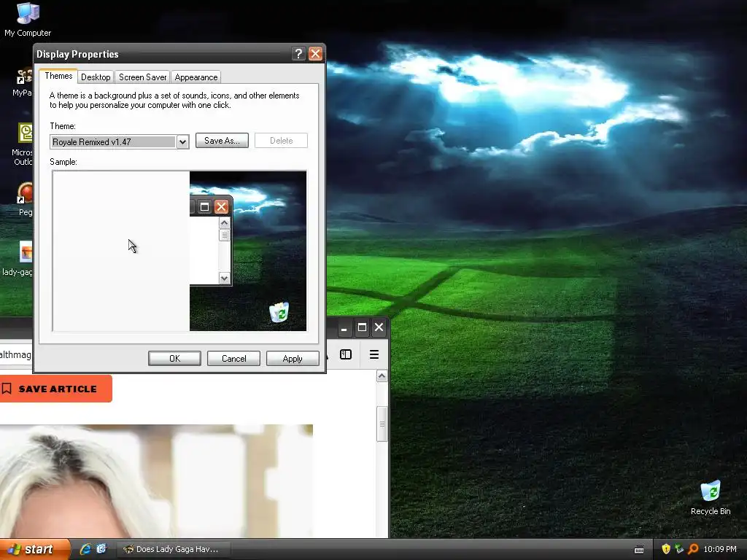Click the article photo in browser
The width and height of the screenshot is (747, 560).
[x=156, y=481]
